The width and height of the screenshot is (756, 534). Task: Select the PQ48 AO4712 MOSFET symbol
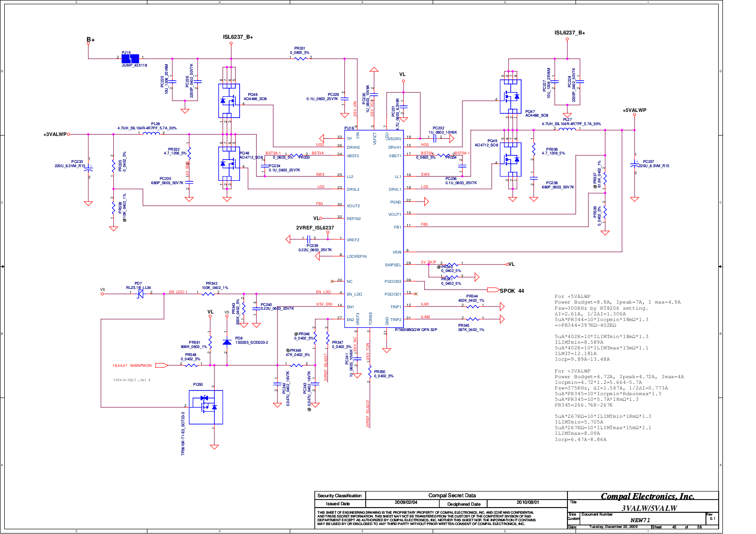coord(229,164)
